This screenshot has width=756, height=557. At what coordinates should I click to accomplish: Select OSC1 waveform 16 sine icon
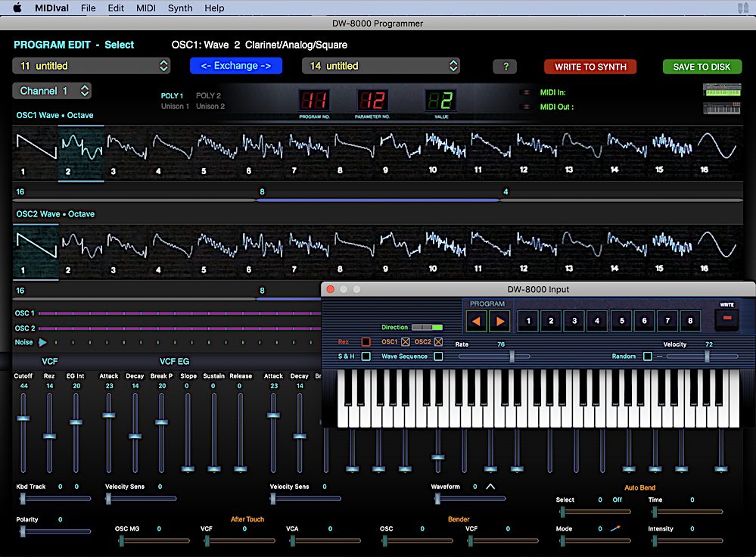pyautogui.click(x=715, y=147)
